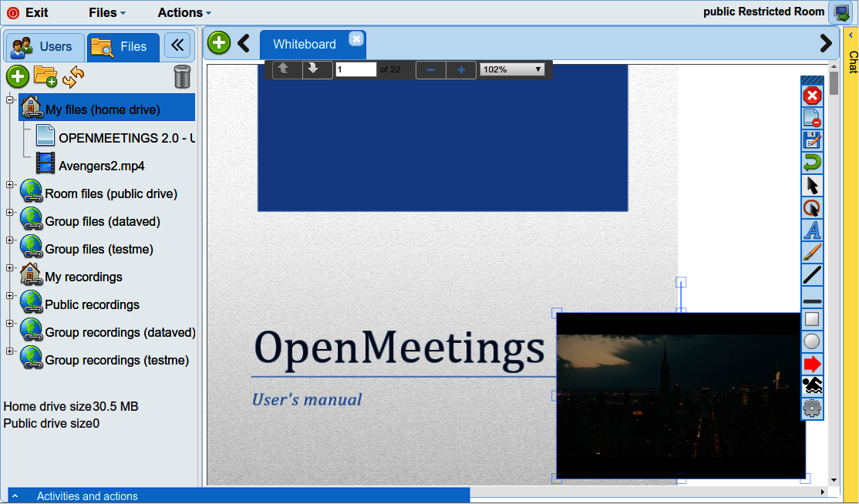Open the Actions menu

click(x=184, y=12)
